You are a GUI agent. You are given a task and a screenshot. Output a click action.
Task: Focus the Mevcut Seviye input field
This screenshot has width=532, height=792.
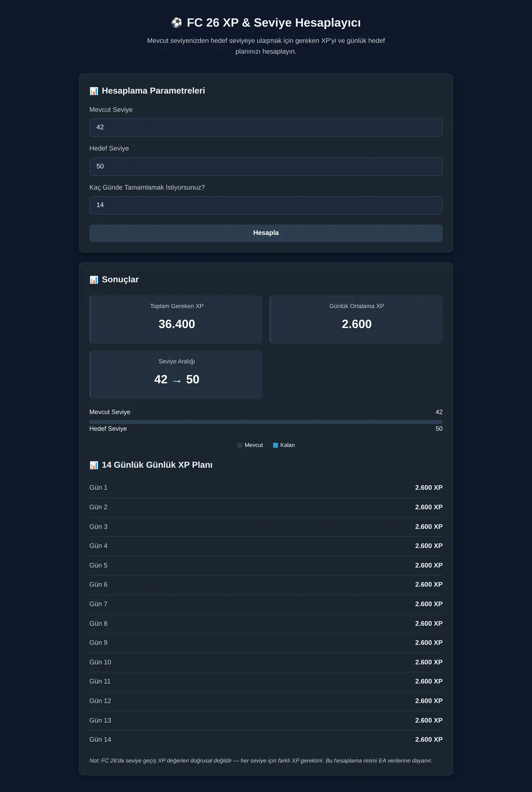266,128
